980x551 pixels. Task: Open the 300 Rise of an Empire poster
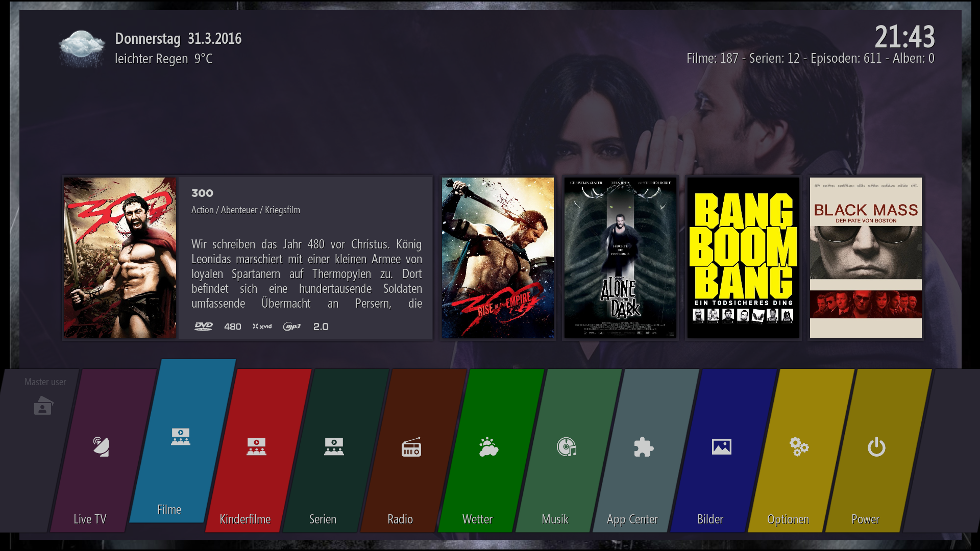coord(498,258)
